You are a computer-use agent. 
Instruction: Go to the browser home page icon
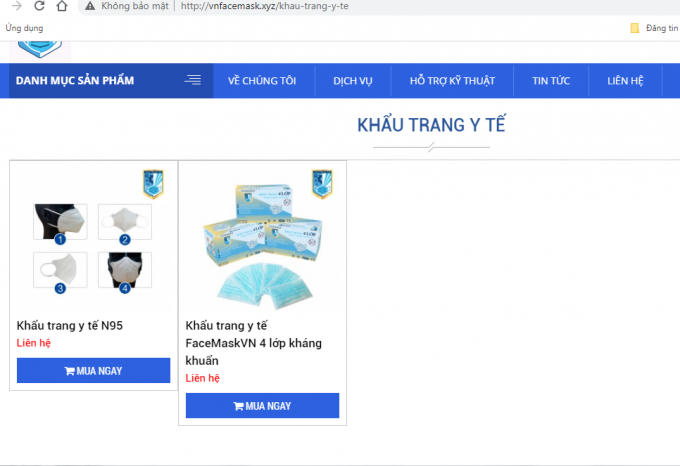point(61,6)
